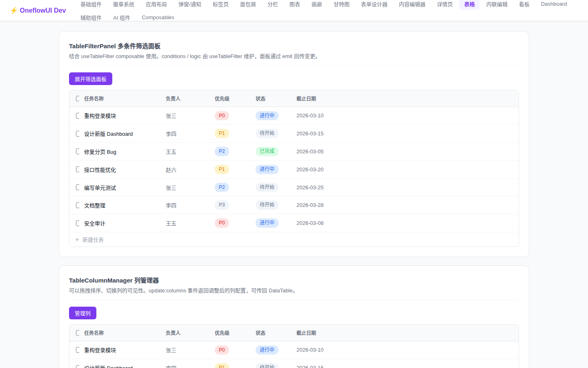Screen dimensions: 588x368
Task: Expand the filter panel with 展开筛选面板
Action: [91, 79]
